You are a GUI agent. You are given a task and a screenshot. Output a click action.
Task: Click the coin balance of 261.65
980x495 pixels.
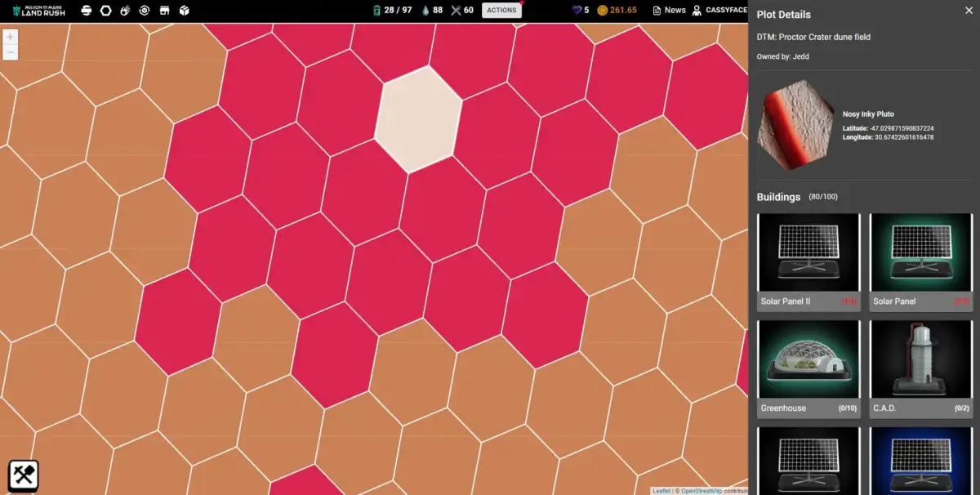(x=615, y=11)
